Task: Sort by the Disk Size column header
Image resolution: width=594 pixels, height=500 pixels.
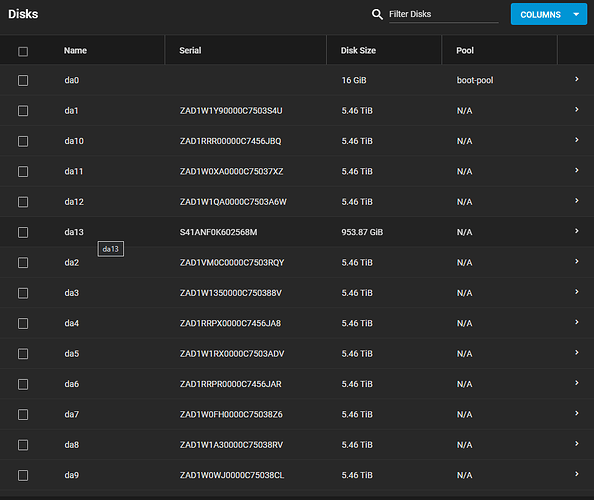Action: [358, 50]
